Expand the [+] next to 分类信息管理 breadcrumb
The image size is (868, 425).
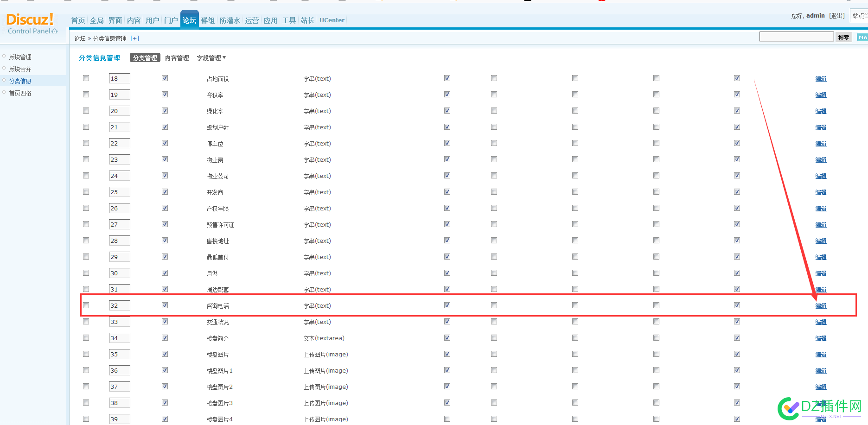coord(135,38)
